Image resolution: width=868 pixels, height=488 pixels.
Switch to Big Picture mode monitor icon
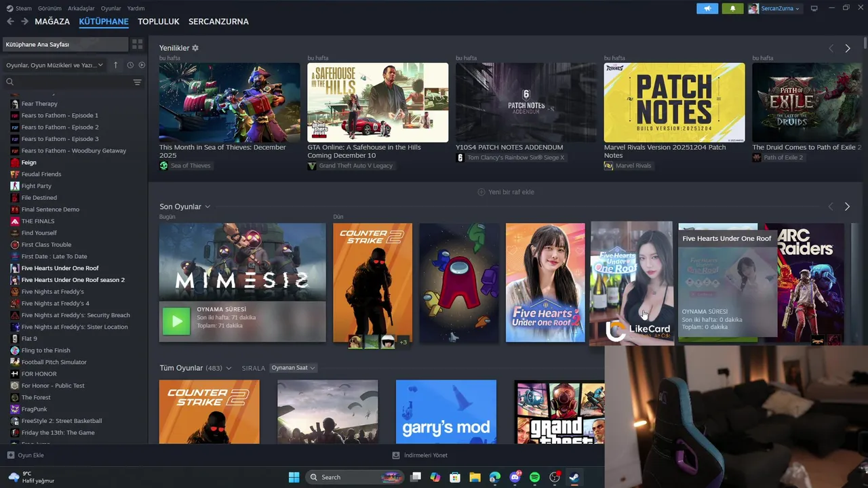click(x=814, y=8)
